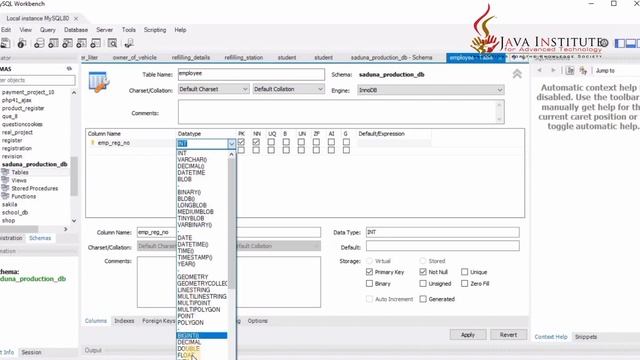Image resolution: width=640 pixels, height=360 pixels.
Task: Click the help topic icon beside arrows
Action: click(x=570, y=71)
